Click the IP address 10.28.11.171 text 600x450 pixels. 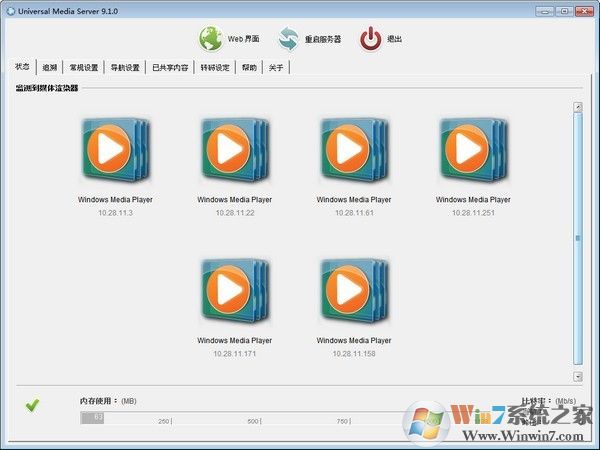coord(235,354)
